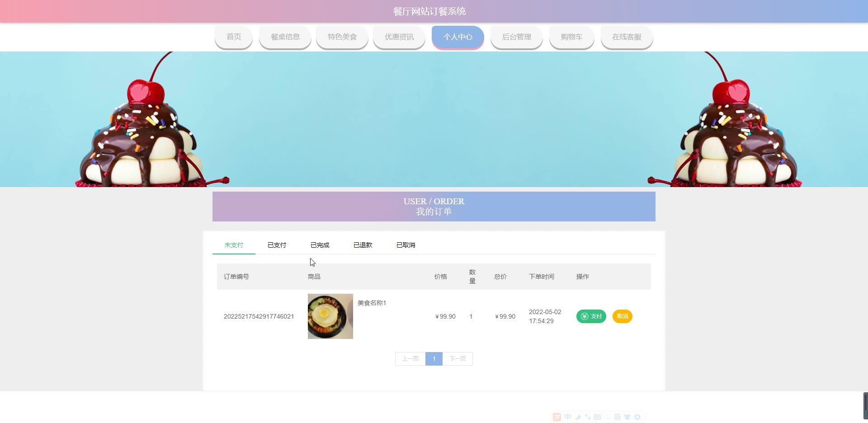Click the input method logo icon
This screenshot has width=868, height=423.
(557, 417)
